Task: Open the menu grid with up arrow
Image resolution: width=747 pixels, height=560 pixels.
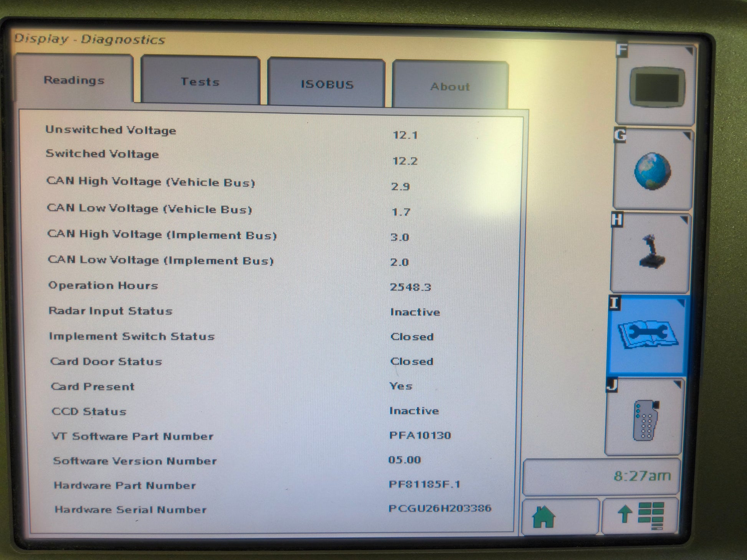Action: (x=640, y=515)
